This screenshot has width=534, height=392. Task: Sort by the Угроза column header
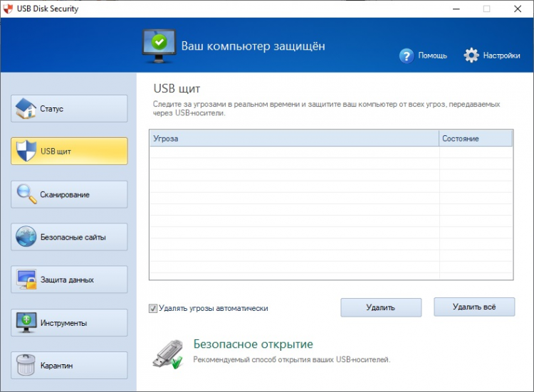coord(294,139)
